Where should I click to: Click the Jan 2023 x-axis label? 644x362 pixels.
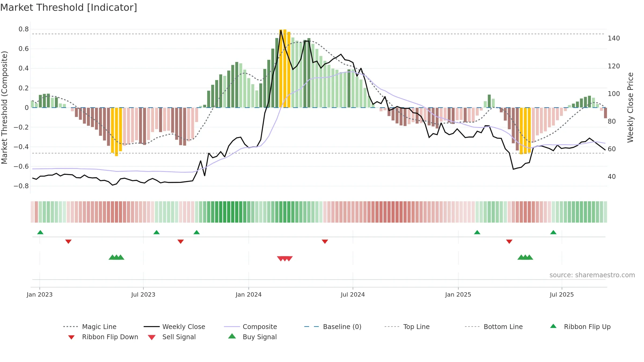pos(40,294)
